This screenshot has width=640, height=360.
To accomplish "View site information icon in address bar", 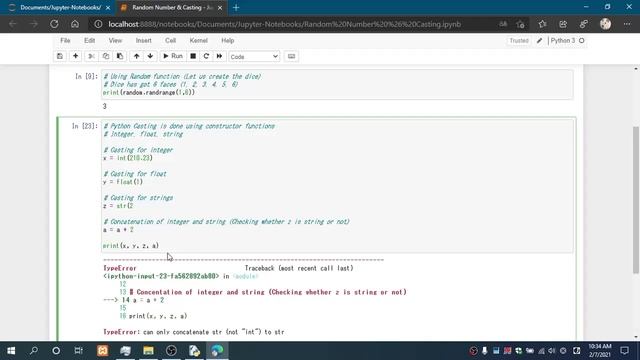I will tap(98, 24).
